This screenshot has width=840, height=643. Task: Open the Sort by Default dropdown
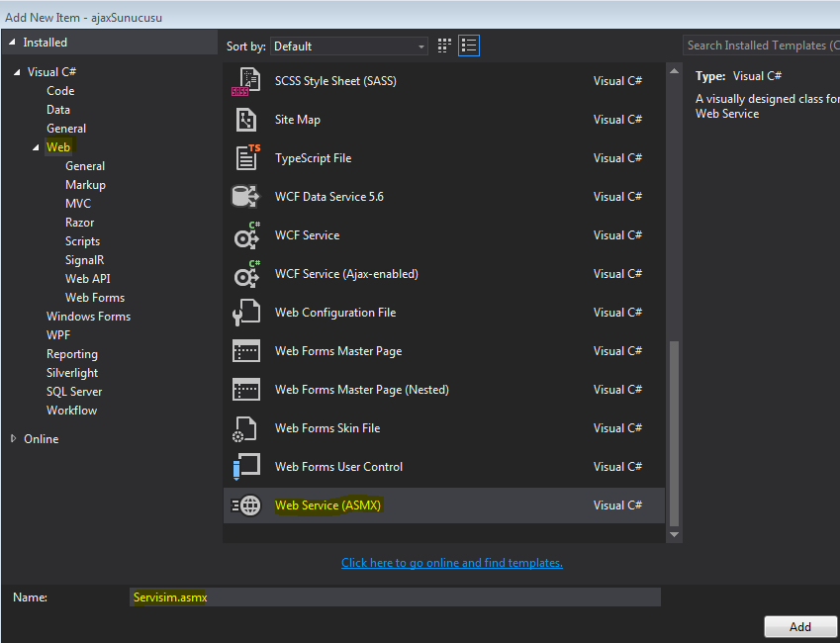click(348, 46)
